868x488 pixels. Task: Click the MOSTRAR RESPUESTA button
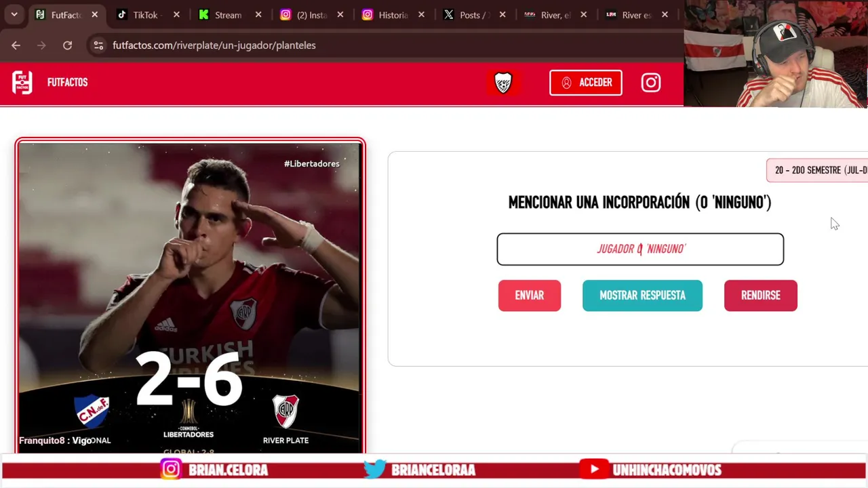pos(642,296)
